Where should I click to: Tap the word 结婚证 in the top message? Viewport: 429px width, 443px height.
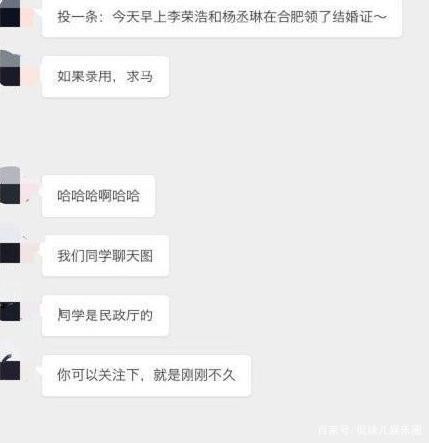point(352,17)
